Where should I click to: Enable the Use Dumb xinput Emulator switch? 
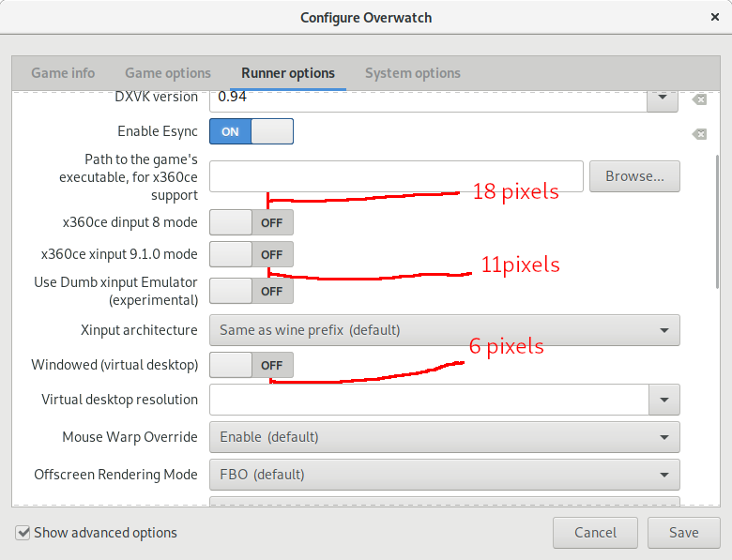coord(252,291)
